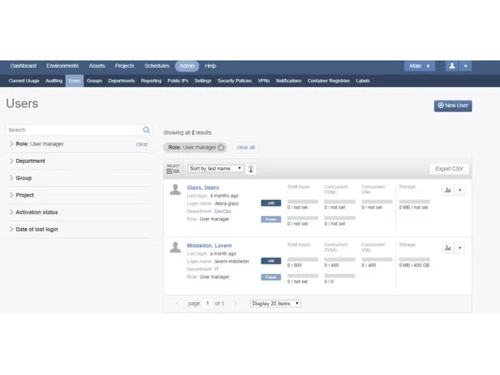Switch to Container Registries tab

pyautogui.click(x=329, y=81)
